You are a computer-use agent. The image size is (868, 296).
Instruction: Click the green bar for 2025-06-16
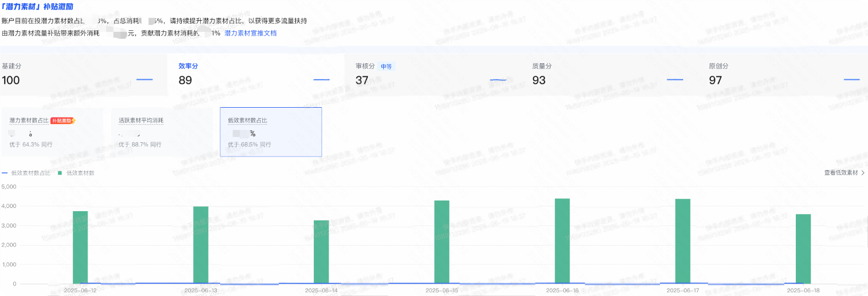(562, 241)
